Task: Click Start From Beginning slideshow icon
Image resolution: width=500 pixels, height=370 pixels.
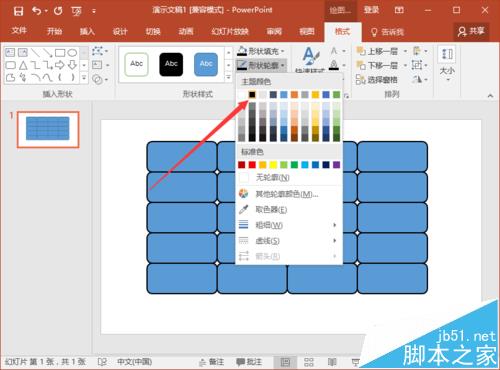Action: point(76,11)
